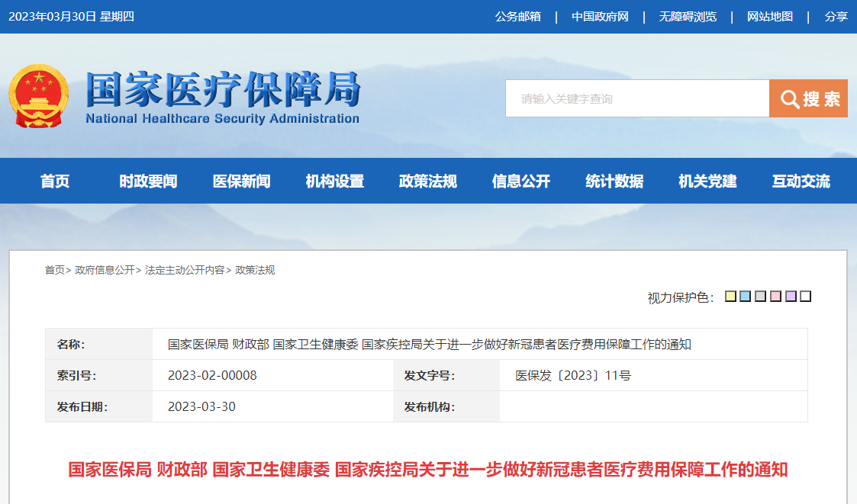Select the white eye-protection color
The image size is (857, 504).
[805, 296]
